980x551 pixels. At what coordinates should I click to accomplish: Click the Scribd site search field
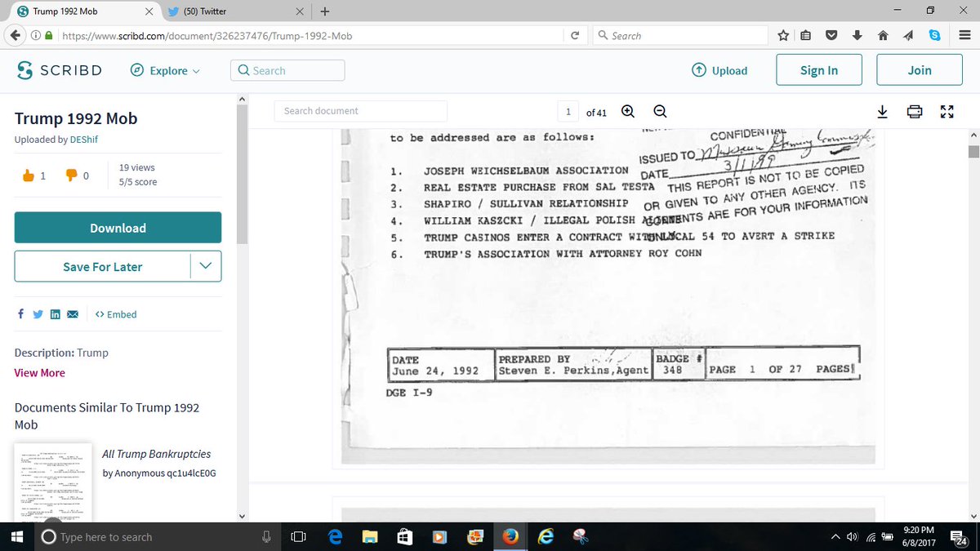coord(287,70)
